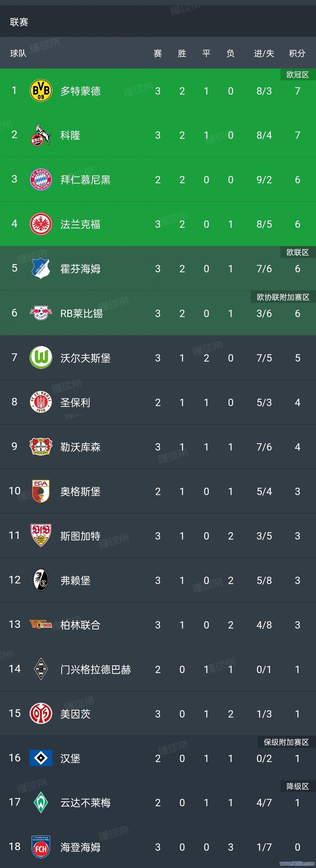The width and height of the screenshot is (316, 868).
Task: Click the team name 斯图加特
Action: pos(80,536)
